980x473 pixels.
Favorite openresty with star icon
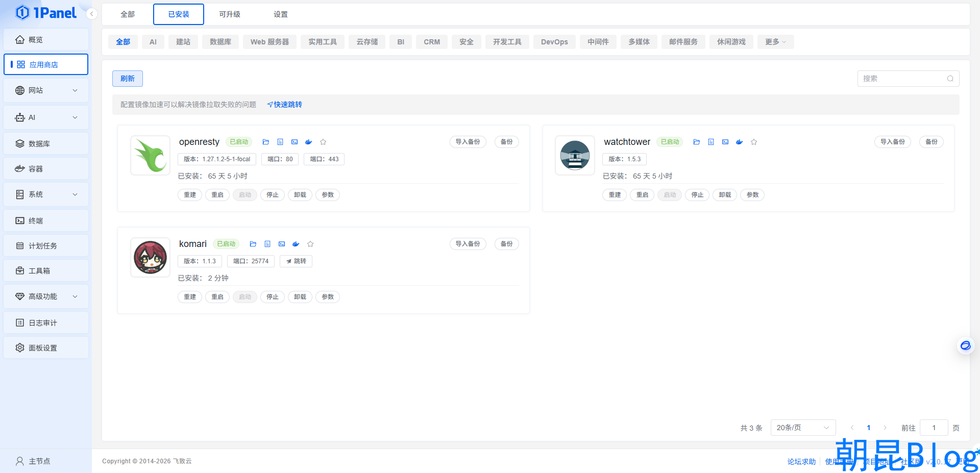click(x=323, y=142)
